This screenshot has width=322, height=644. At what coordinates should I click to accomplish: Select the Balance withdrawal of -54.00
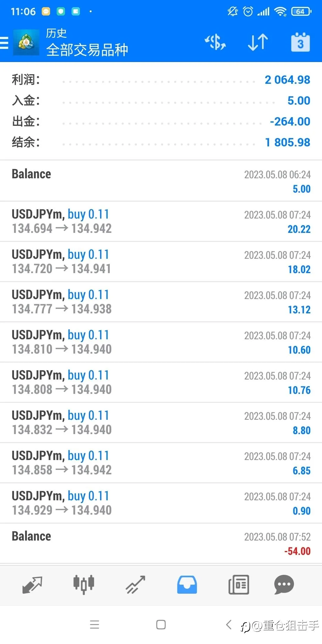pyautogui.click(x=161, y=544)
